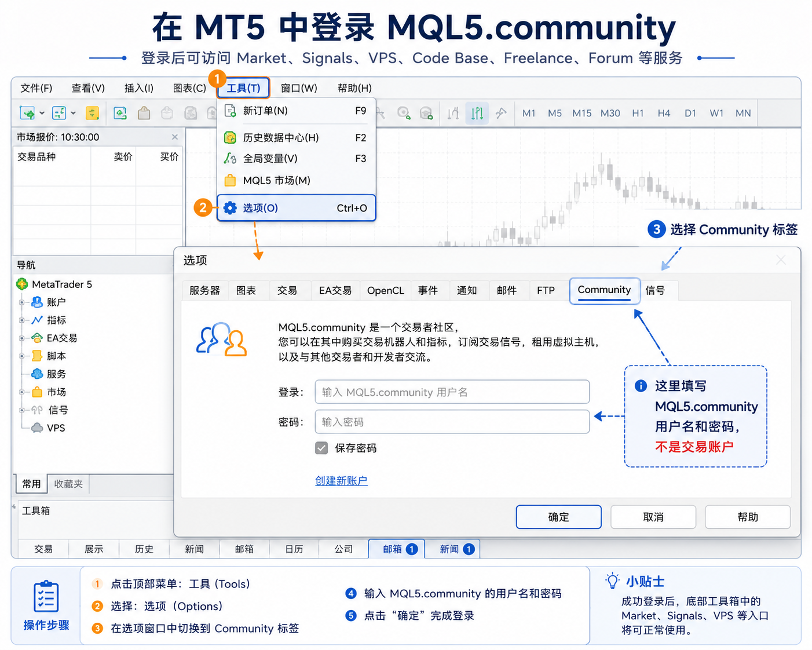812x650 pixels.
Task: Select VPS in the Navigator tree
Action: tap(56, 428)
